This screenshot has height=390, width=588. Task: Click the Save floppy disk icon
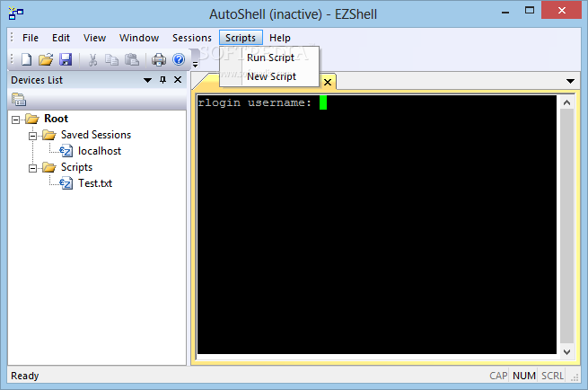pyautogui.click(x=66, y=59)
